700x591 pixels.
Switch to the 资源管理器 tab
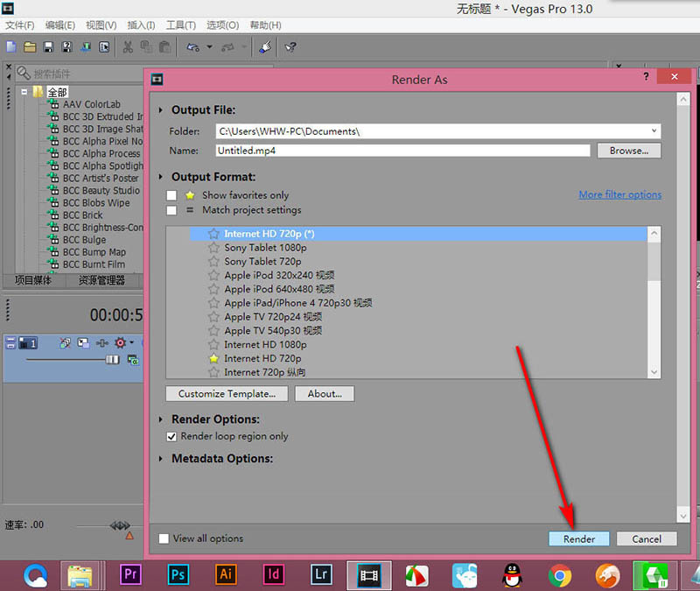click(101, 280)
